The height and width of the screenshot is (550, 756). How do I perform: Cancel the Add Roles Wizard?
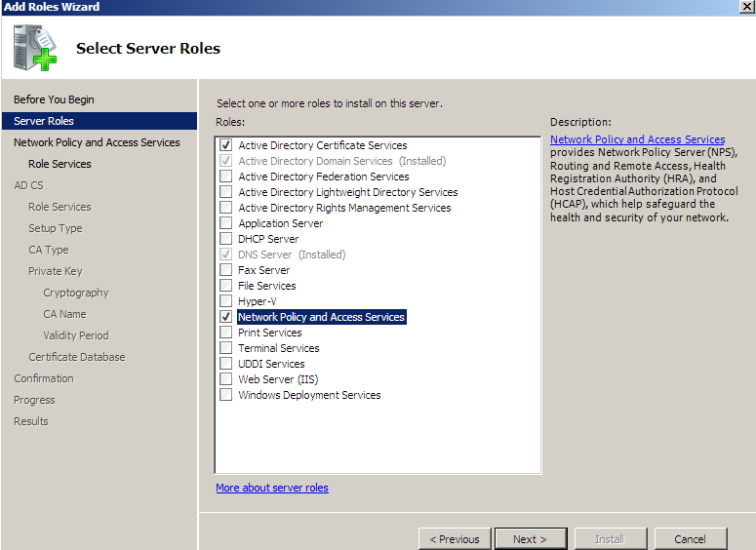pos(691,539)
